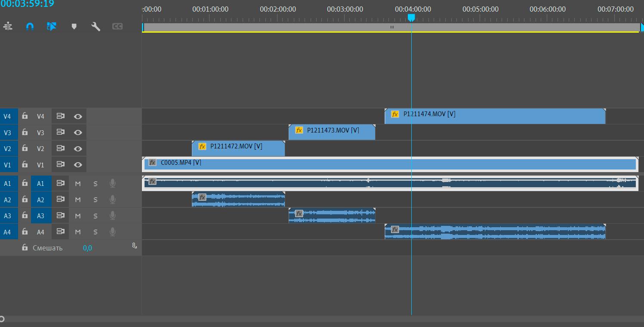Image resolution: width=644 pixels, height=327 pixels.
Task: Click fx badge on P1211473.MOV clip
Action: (x=299, y=130)
